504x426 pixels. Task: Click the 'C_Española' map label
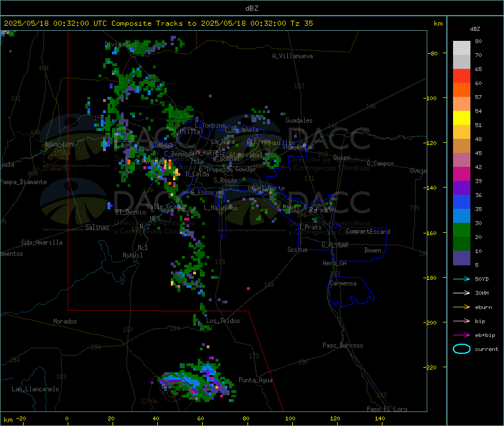click(x=241, y=130)
